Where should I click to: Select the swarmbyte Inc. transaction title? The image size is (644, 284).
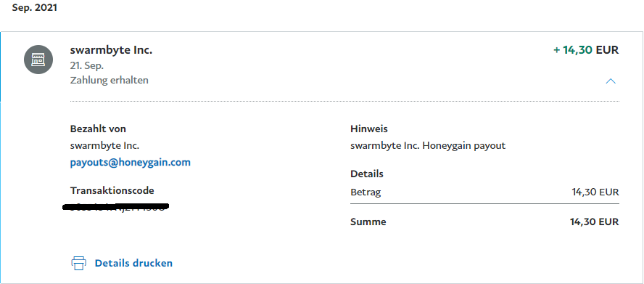pos(111,51)
